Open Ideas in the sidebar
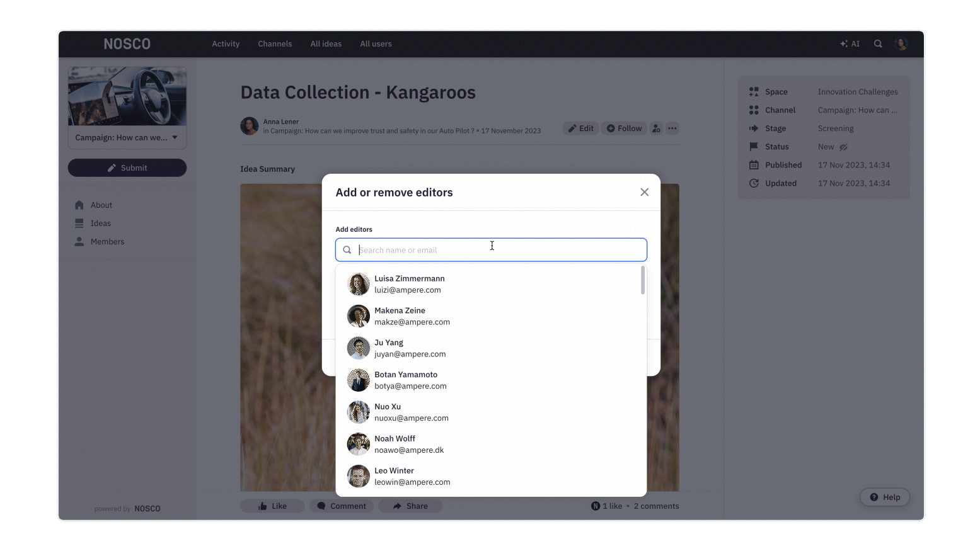Screen dimensions: 980x551 click(x=100, y=224)
